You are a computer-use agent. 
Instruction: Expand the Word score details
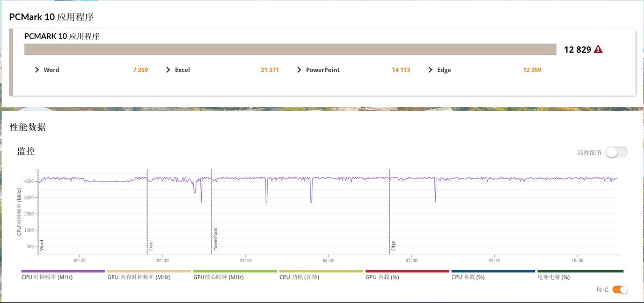(x=37, y=70)
